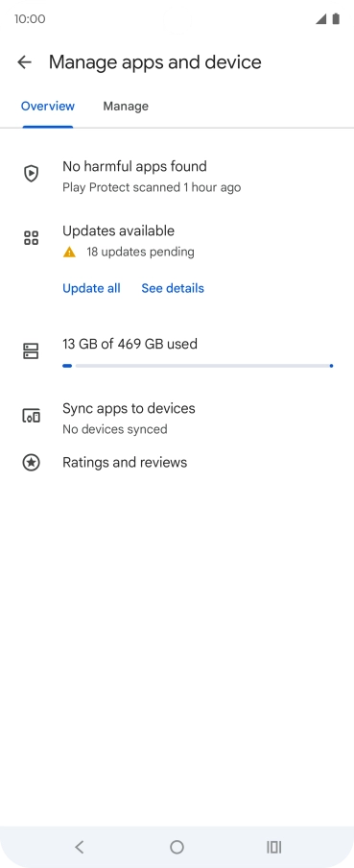Tap the sync devices icon
This screenshot has width=354, height=868.
click(x=31, y=416)
